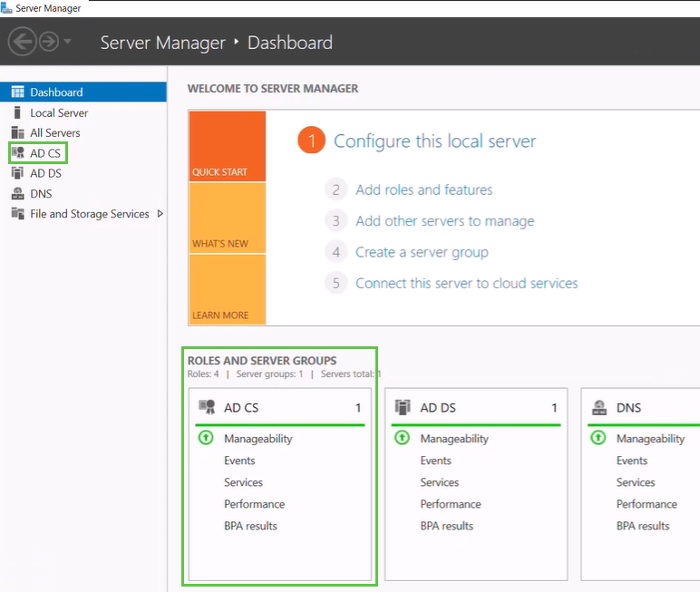Click the All Servers sidebar icon
Viewport: 700px width, 592px height.
coord(17,133)
